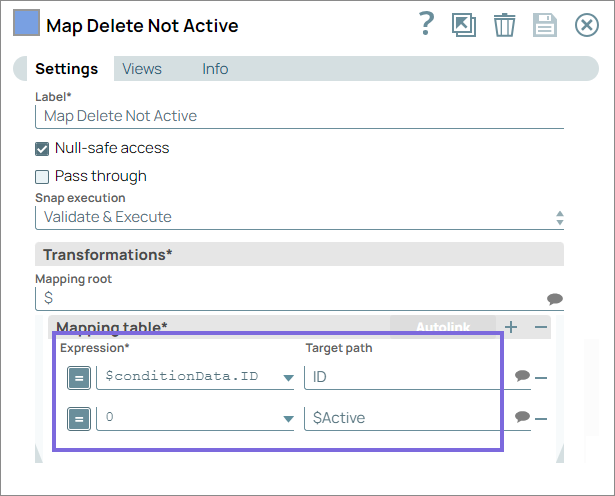Toggle the Null-safe access checkbox
This screenshot has width=615, height=496.
click(x=42, y=149)
